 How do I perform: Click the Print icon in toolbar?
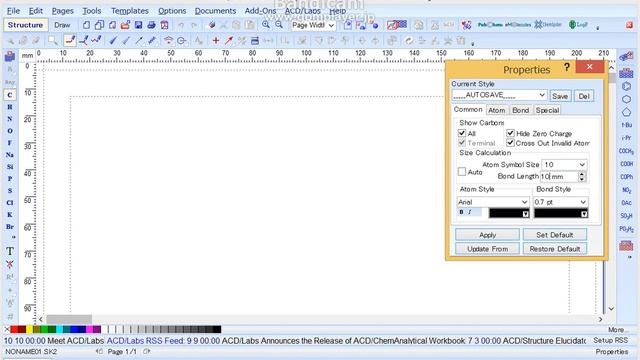(x=151, y=25)
